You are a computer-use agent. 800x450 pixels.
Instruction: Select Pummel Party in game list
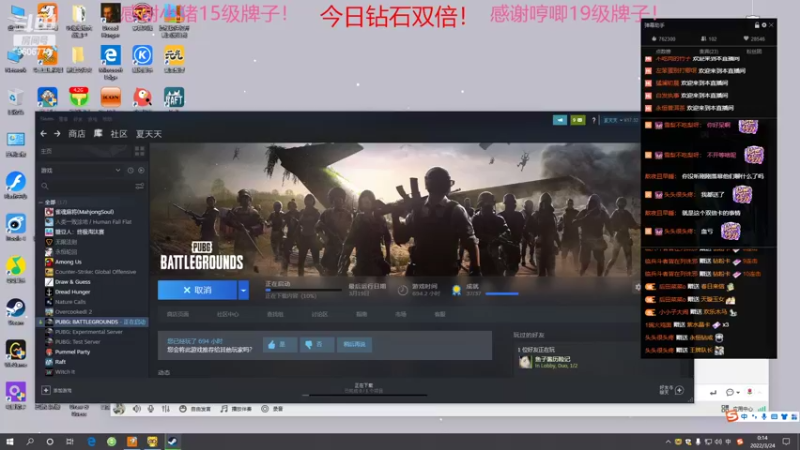[x=72, y=352]
